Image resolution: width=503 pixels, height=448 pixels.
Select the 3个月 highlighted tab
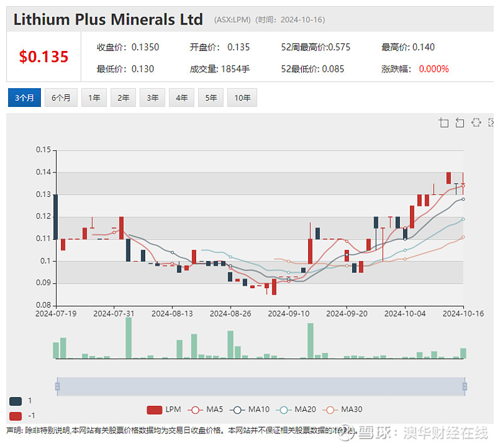24,98
